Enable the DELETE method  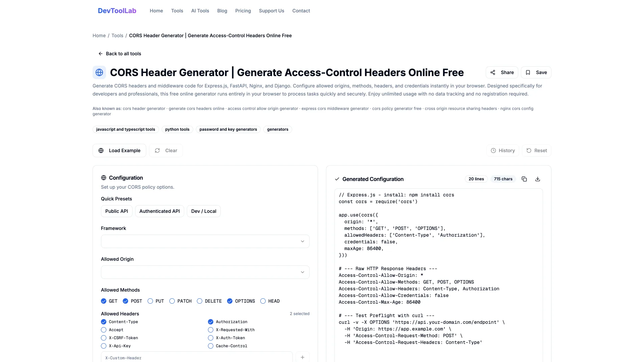click(x=200, y=301)
